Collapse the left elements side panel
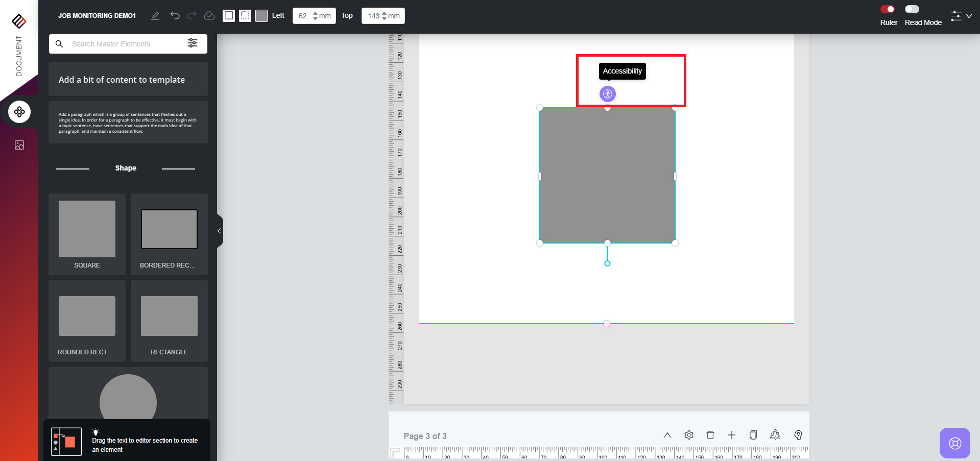Viewport: 980px width, 461px height. coord(219,231)
